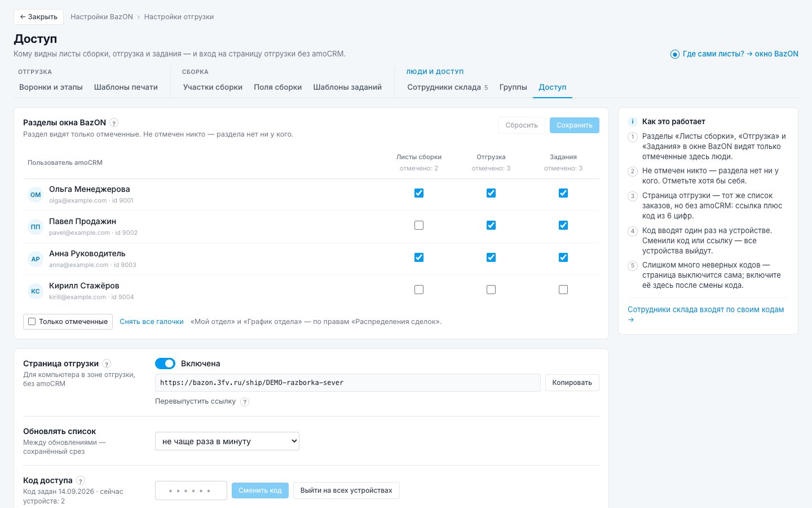Click the АР avatar of Анна Руководитель
This screenshot has height=508, width=812.
click(x=36, y=259)
